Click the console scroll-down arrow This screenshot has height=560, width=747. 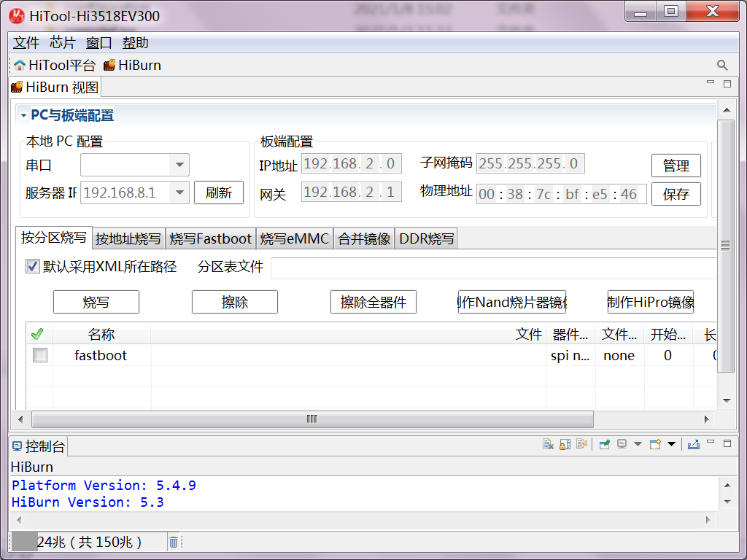tap(727, 502)
